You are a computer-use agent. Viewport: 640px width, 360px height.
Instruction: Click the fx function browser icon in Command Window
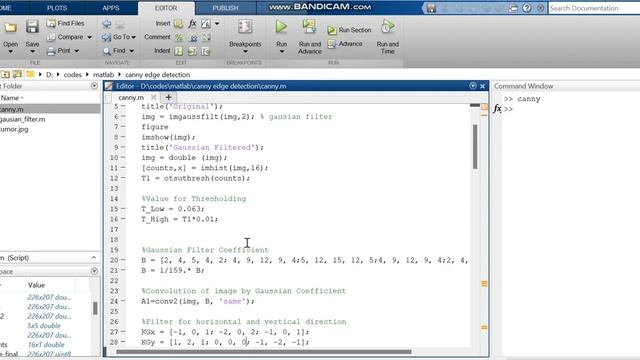(x=497, y=109)
